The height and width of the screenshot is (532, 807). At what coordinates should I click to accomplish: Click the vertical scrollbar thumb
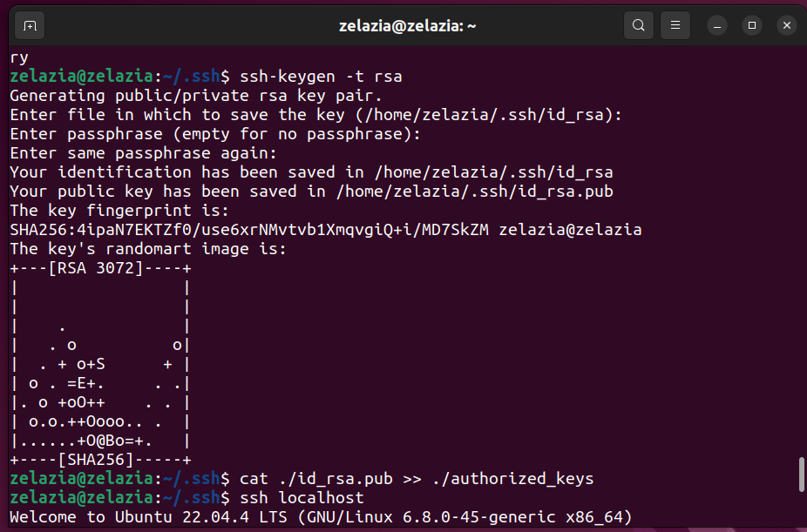coord(802,474)
